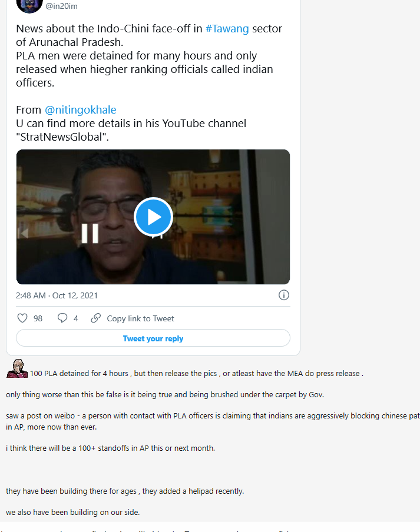Click the facepalm emoji image
The height and width of the screenshot is (532, 420).
(x=17, y=368)
